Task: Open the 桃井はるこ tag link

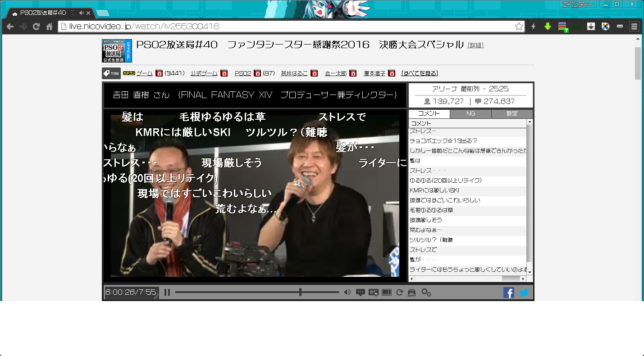Action: 294,73
